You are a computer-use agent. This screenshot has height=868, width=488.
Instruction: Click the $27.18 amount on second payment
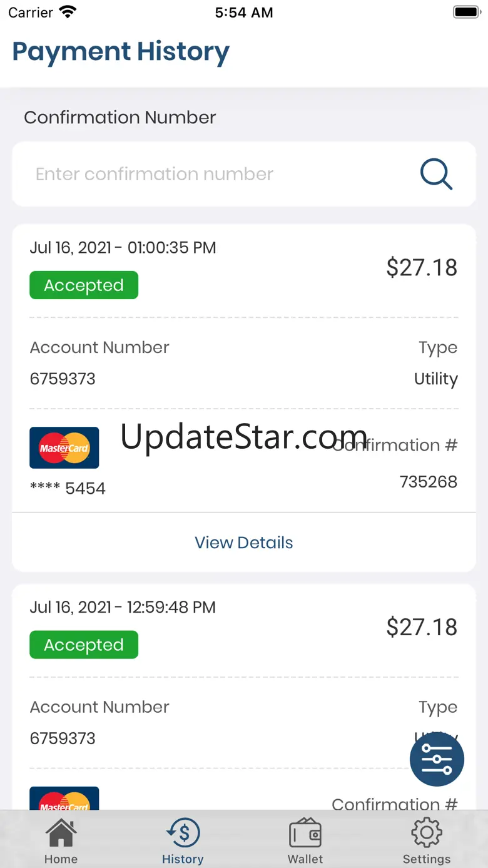pyautogui.click(x=422, y=627)
